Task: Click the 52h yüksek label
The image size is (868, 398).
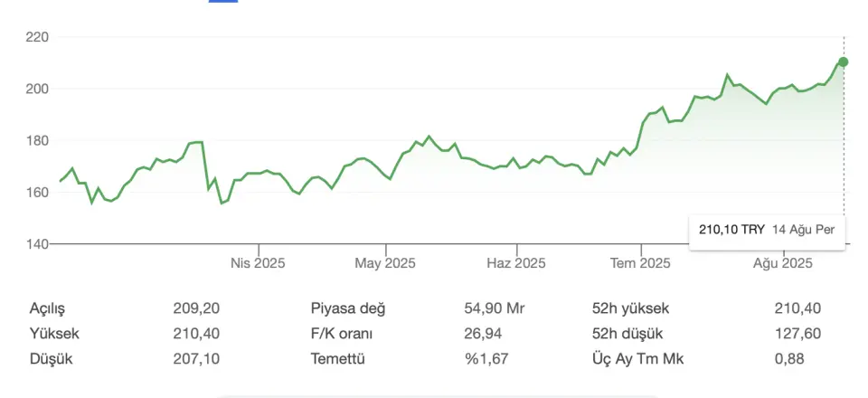Action: (x=630, y=308)
